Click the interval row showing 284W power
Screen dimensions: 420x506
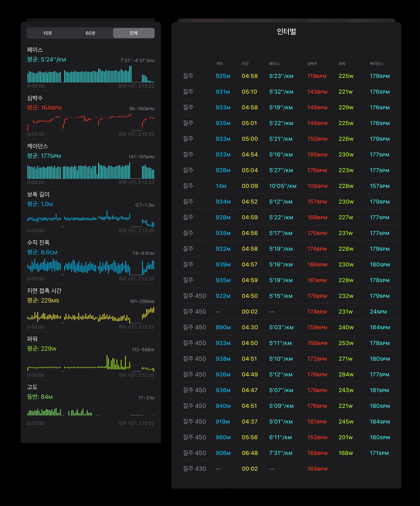[292, 374]
